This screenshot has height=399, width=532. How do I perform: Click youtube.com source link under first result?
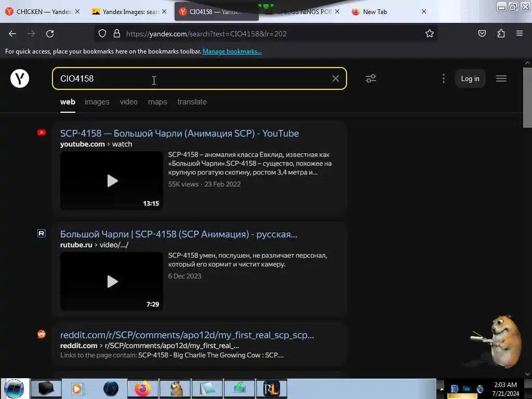(x=83, y=144)
